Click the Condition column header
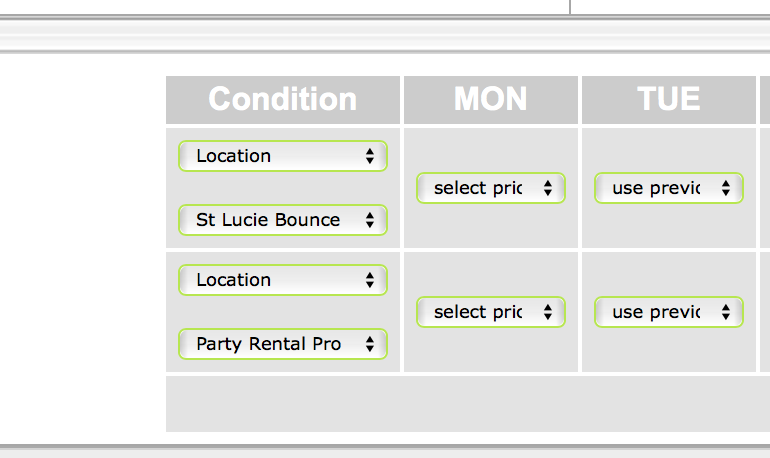 [x=282, y=99]
